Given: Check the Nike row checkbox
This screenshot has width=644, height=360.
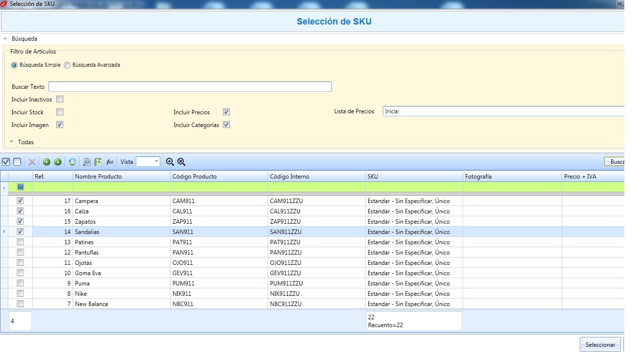Looking at the screenshot, I should pos(20,293).
